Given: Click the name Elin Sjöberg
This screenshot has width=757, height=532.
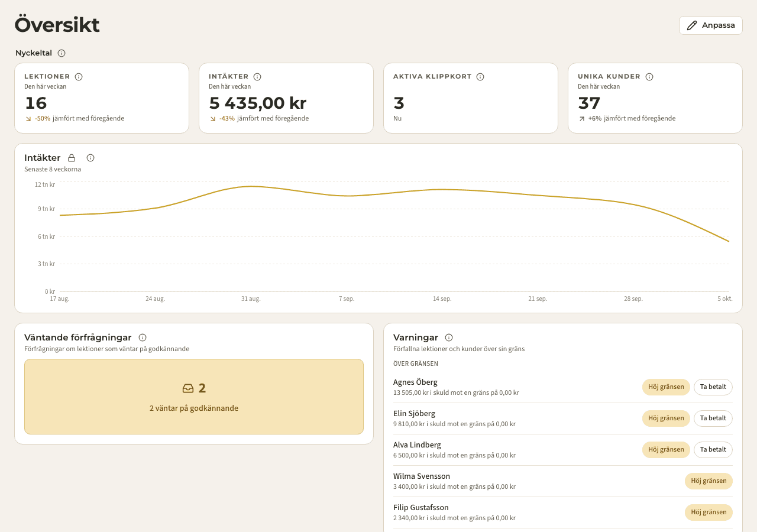Looking at the screenshot, I should 414,413.
